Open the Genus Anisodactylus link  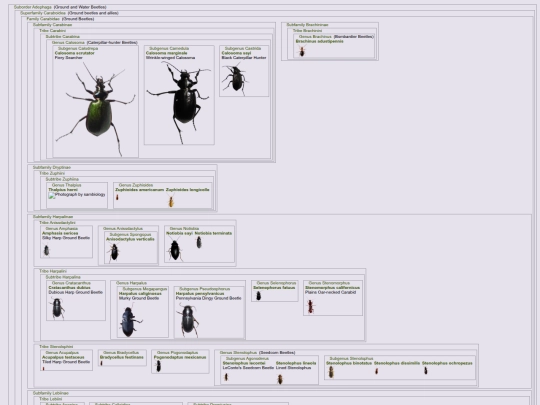123,229
